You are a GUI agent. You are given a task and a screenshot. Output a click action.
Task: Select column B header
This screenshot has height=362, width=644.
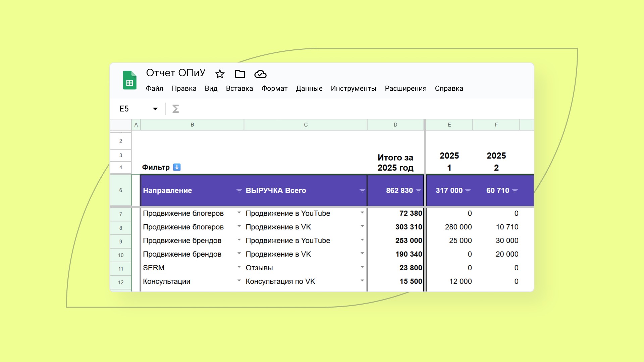point(192,125)
